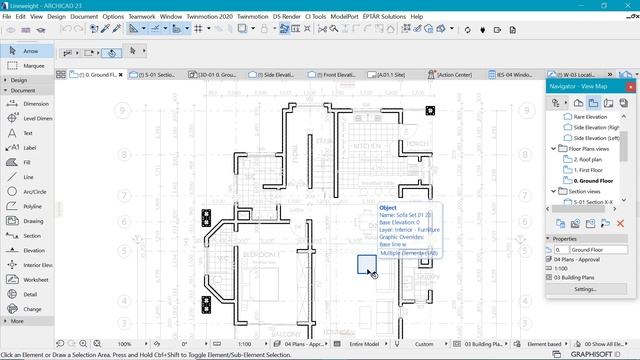Screen dimensions: 640x360
Task: Click the fit in window zoom icon
Action: (97, 344)
